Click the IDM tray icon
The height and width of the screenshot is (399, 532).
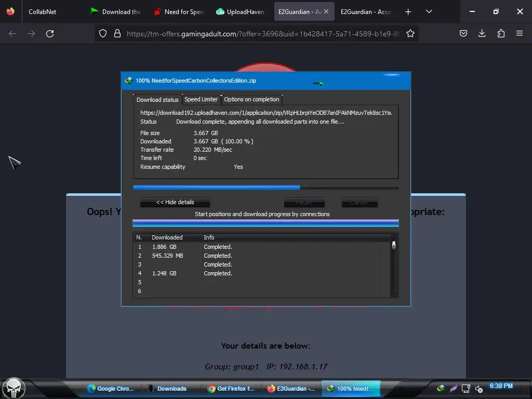click(441, 389)
